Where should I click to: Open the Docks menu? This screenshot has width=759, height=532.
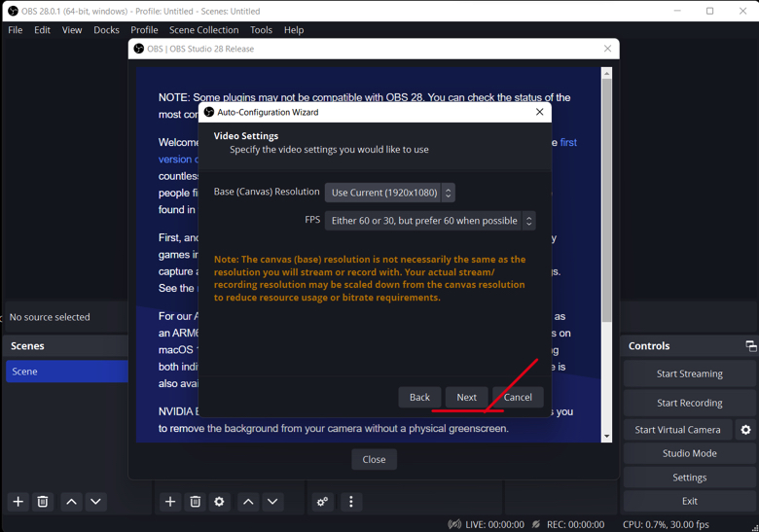pyautogui.click(x=106, y=30)
